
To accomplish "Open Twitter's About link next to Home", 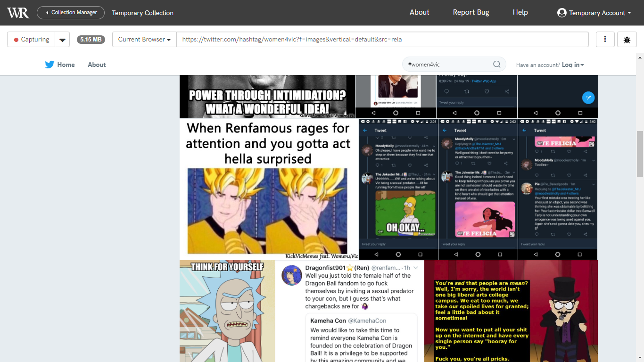I will point(97,65).
